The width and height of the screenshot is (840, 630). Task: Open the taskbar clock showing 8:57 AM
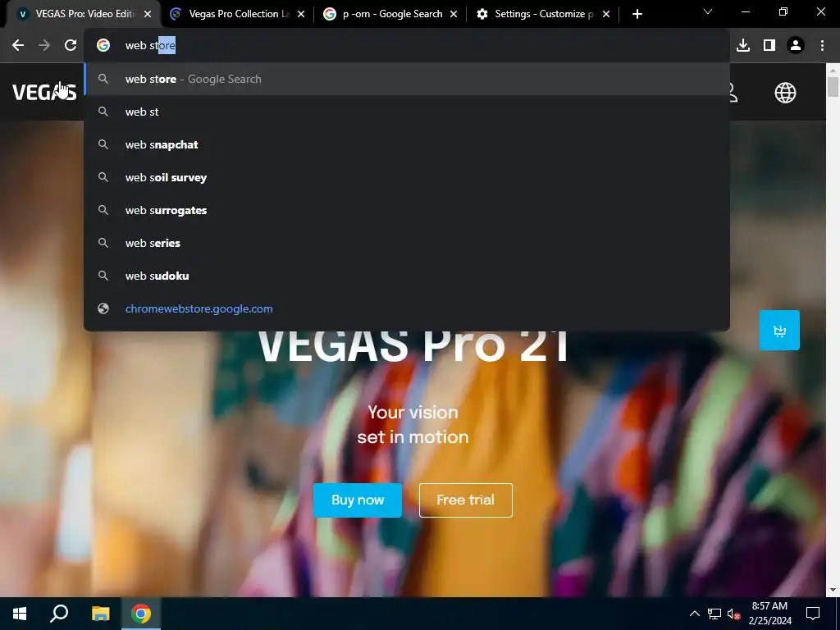pos(769,614)
